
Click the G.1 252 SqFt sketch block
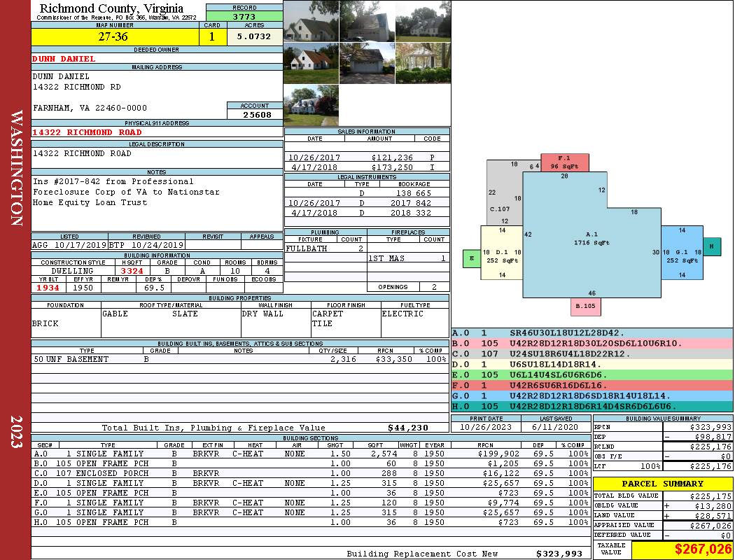(682, 253)
